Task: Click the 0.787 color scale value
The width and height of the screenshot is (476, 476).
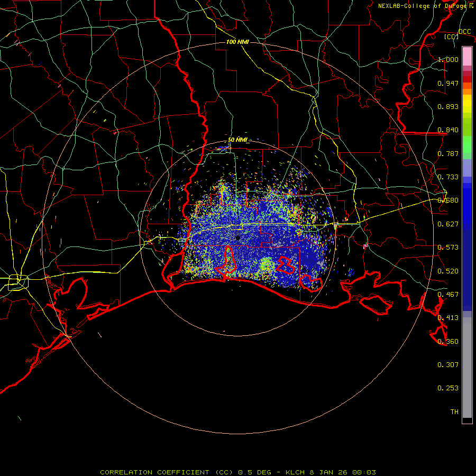Action: [448, 153]
